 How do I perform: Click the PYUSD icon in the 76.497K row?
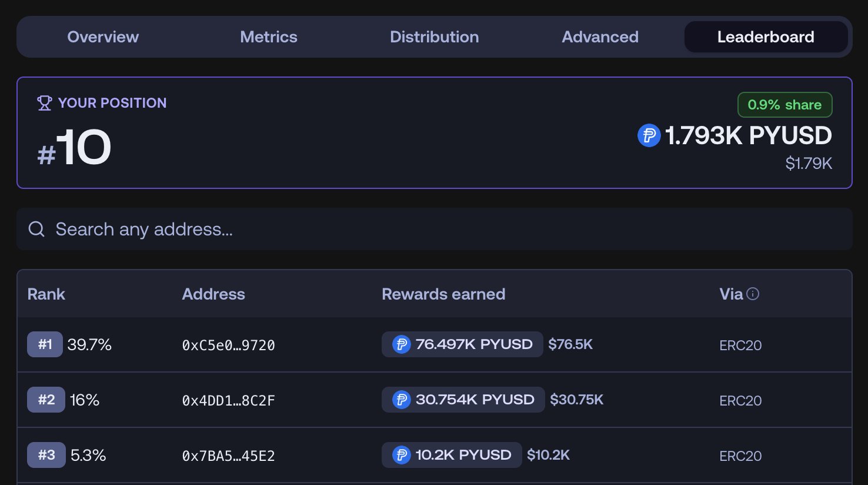click(401, 344)
